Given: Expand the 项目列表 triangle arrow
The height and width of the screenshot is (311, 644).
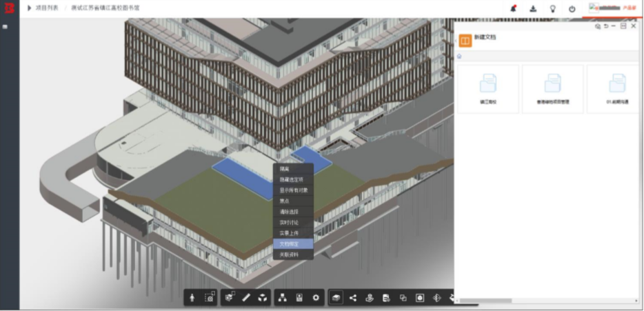Looking at the screenshot, I should [x=29, y=8].
